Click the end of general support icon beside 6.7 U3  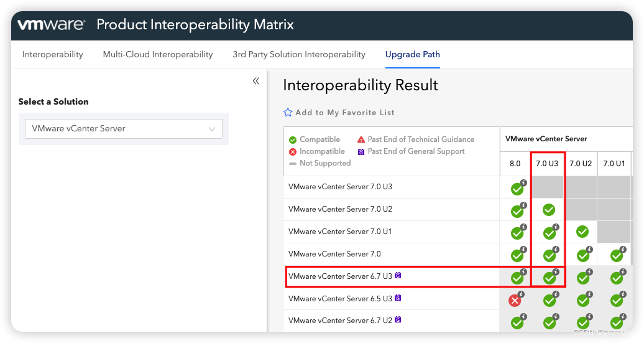398,275
